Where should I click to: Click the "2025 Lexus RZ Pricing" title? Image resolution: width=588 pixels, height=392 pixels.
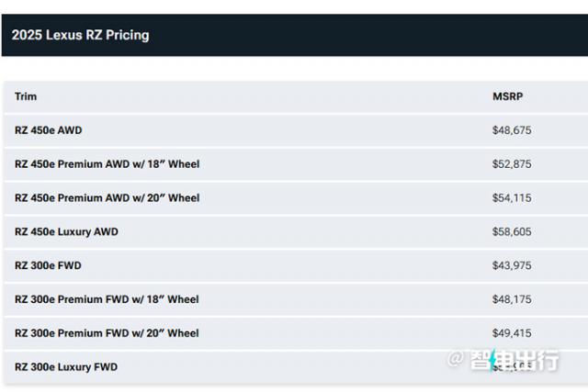click(x=80, y=35)
